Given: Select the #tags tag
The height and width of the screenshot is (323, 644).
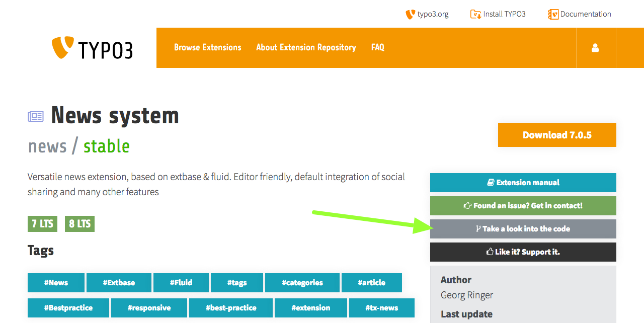Looking at the screenshot, I should pyautogui.click(x=237, y=283).
